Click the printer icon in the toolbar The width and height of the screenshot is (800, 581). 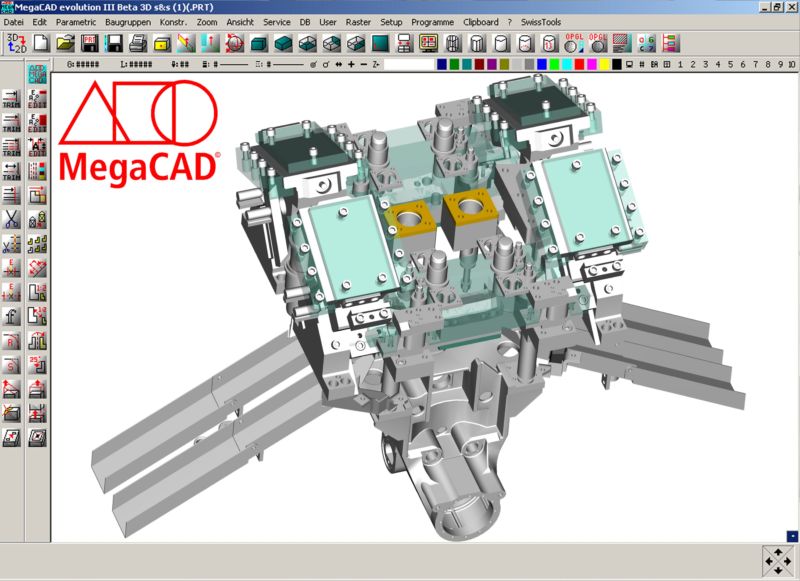138,42
